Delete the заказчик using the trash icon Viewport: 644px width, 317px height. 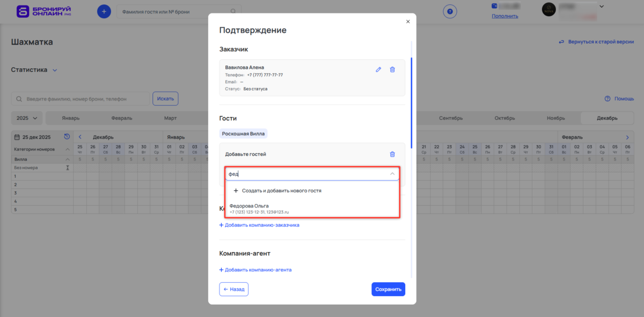pos(392,69)
